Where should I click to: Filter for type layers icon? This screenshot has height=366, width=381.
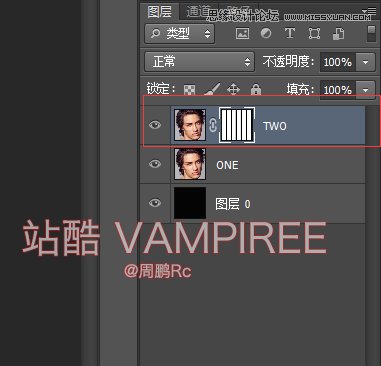click(x=290, y=33)
